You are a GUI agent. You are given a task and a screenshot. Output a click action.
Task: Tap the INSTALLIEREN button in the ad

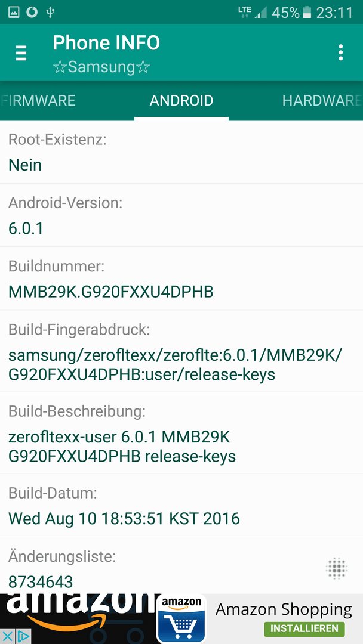click(x=304, y=628)
